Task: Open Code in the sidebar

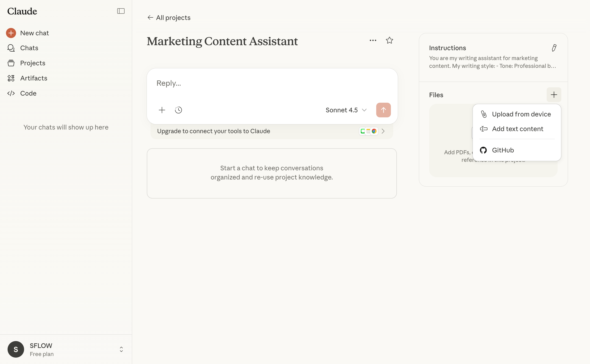Action: pyautogui.click(x=28, y=94)
